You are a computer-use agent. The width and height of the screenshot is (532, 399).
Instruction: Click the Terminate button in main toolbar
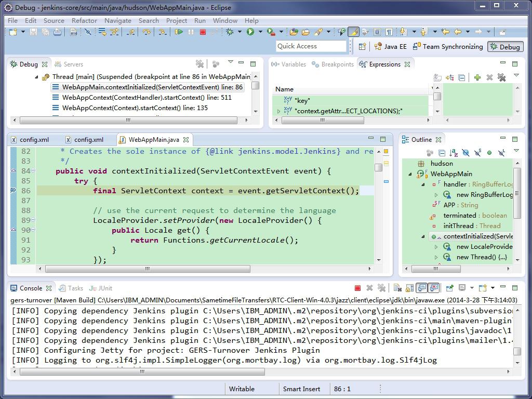coord(203,32)
